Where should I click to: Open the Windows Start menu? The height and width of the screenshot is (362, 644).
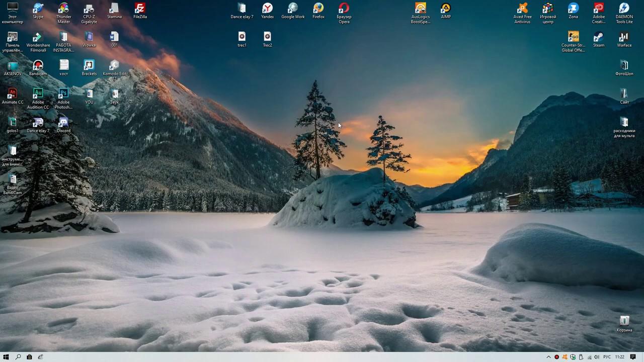point(7,357)
